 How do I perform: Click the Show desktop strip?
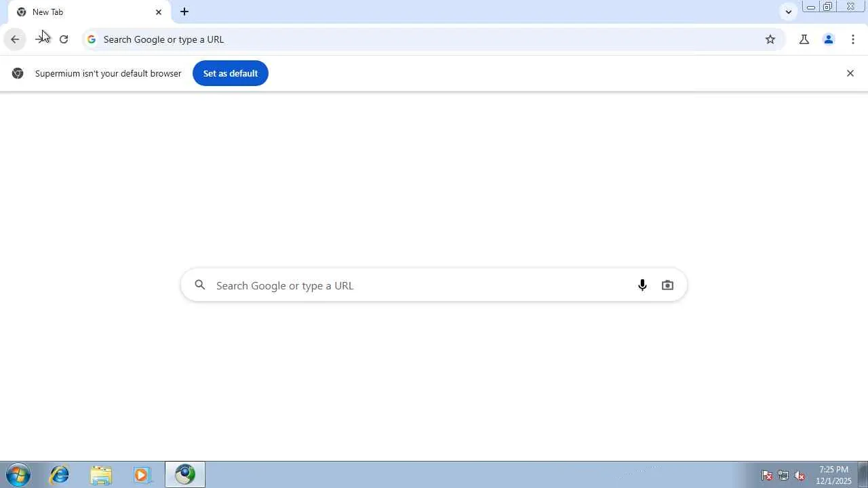863,474
